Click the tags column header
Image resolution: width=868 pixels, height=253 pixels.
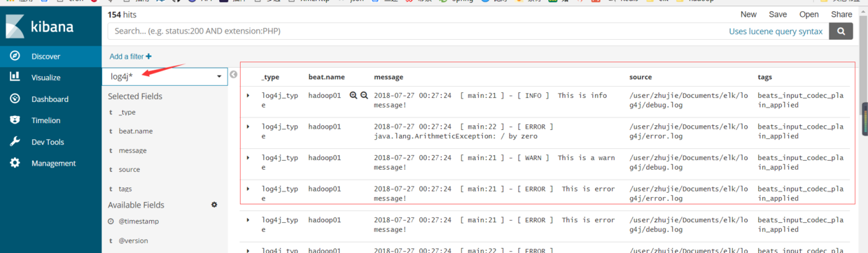coord(765,77)
